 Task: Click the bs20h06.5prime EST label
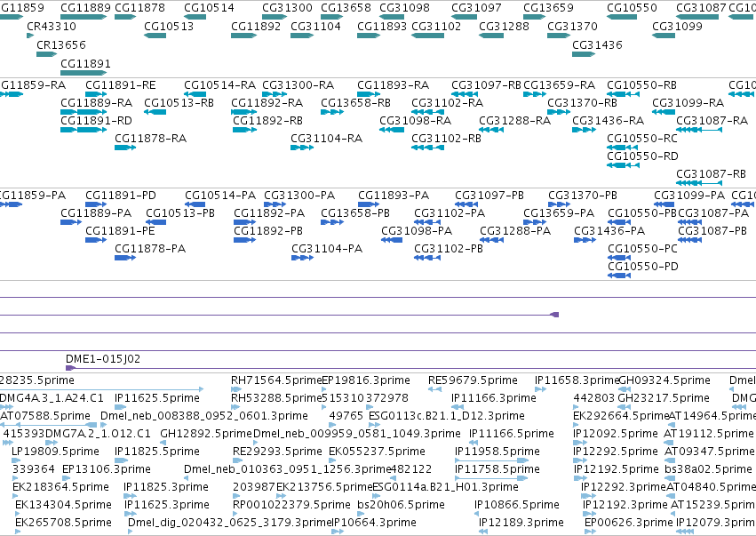tap(402, 505)
